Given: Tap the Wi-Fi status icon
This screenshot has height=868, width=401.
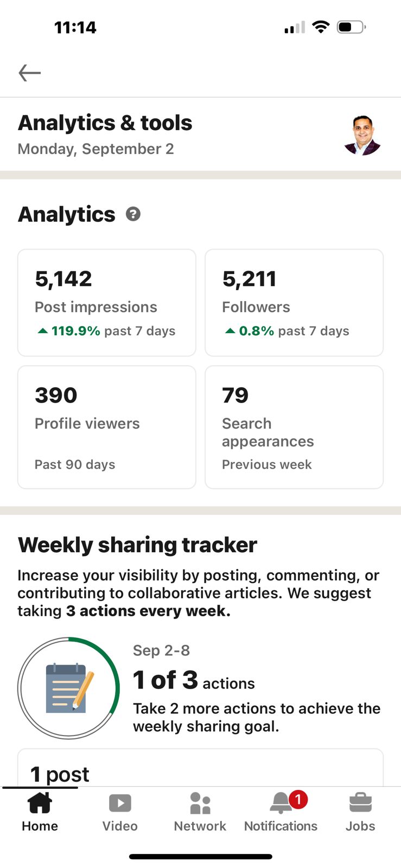Looking at the screenshot, I should click(321, 27).
